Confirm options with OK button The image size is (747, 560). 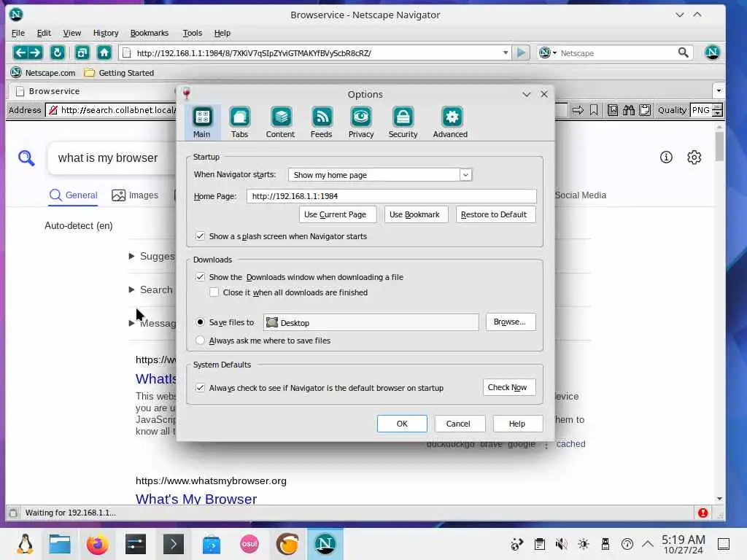click(x=402, y=424)
